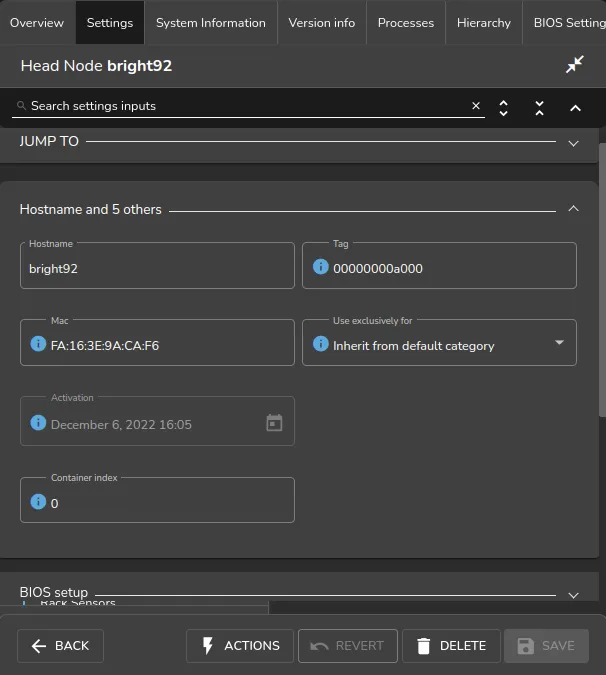Open the Activation calendar picker icon
Screen dimensions: 606x675
[274, 423]
